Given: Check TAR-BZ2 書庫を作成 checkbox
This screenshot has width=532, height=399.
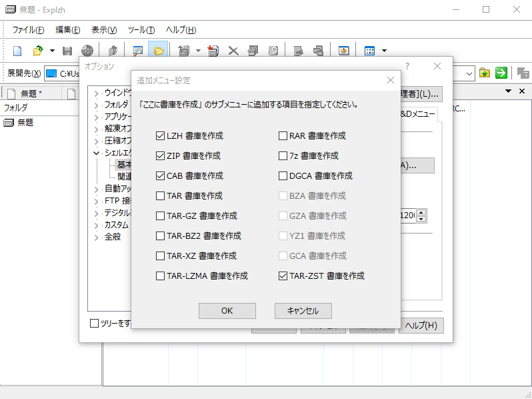Looking at the screenshot, I should [x=160, y=236].
